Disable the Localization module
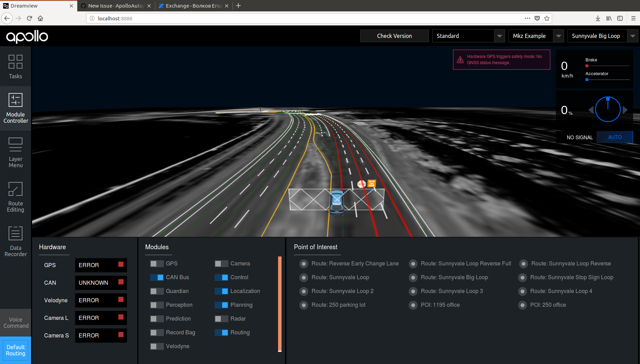The width and height of the screenshot is (640, 364). click(x=221, y=291)
